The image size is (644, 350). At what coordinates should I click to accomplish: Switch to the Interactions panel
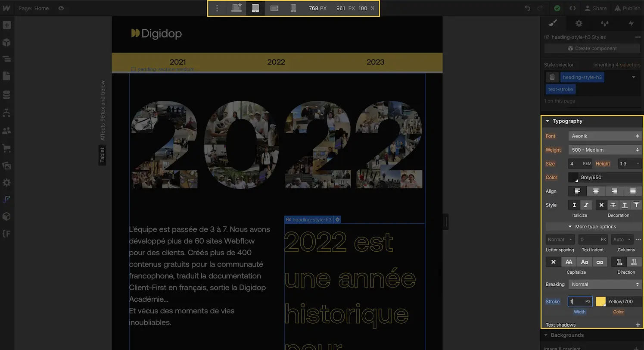pos(631,23)
